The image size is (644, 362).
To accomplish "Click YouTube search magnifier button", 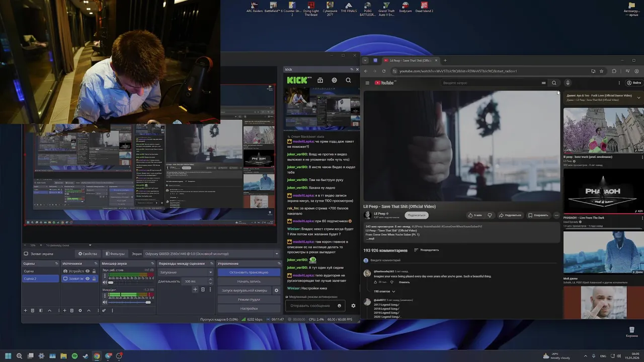I will pyautogui.click(x=554, y=83).
